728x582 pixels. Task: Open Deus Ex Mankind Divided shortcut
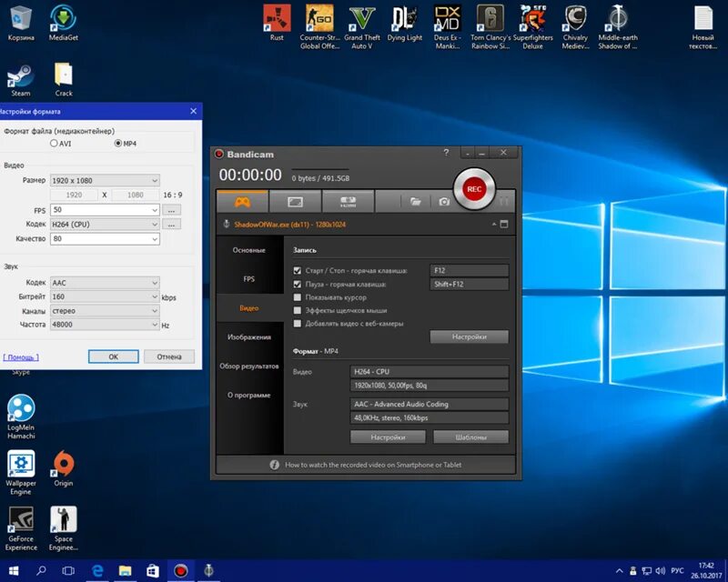(448, 27)
